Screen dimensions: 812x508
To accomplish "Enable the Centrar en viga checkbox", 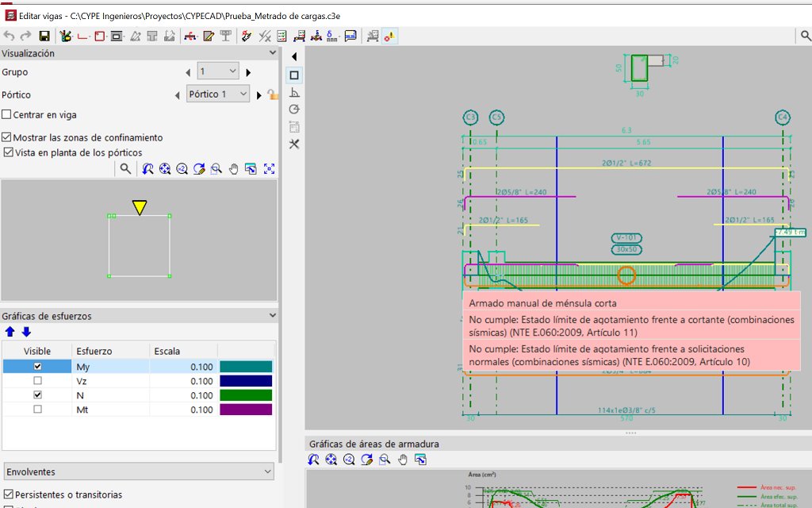I will (x=6, y=114).
